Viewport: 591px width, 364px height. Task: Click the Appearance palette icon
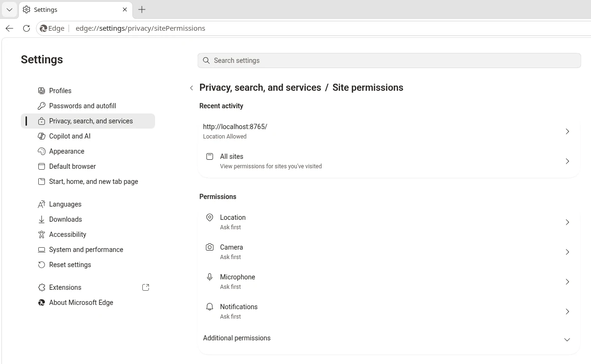[42, 151]
